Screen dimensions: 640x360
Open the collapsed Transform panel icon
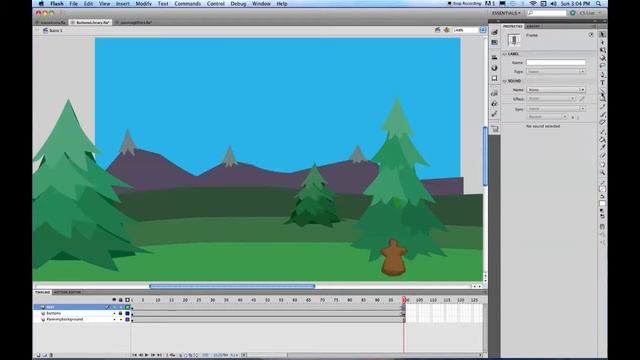495,78
